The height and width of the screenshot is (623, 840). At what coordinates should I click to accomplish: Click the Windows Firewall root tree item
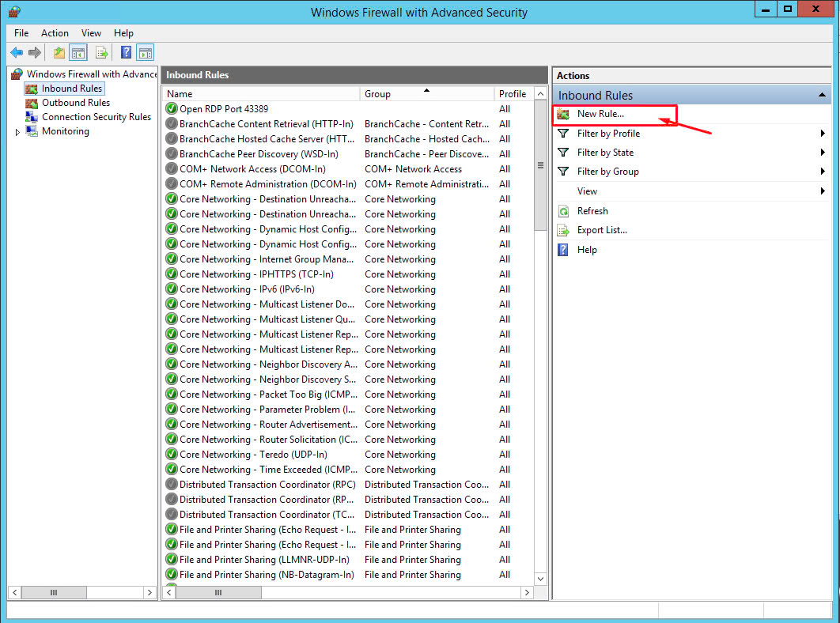pyautogui.click(x=91, y=74)
